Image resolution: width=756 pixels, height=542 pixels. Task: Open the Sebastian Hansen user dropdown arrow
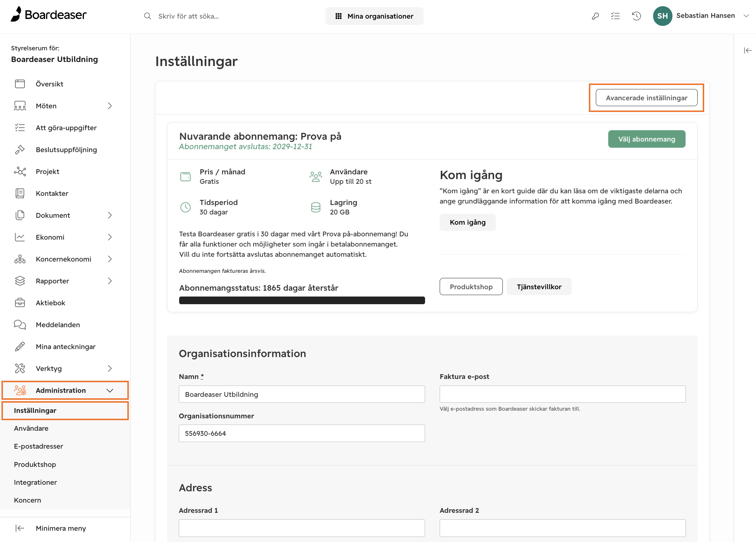click(746, 16)
